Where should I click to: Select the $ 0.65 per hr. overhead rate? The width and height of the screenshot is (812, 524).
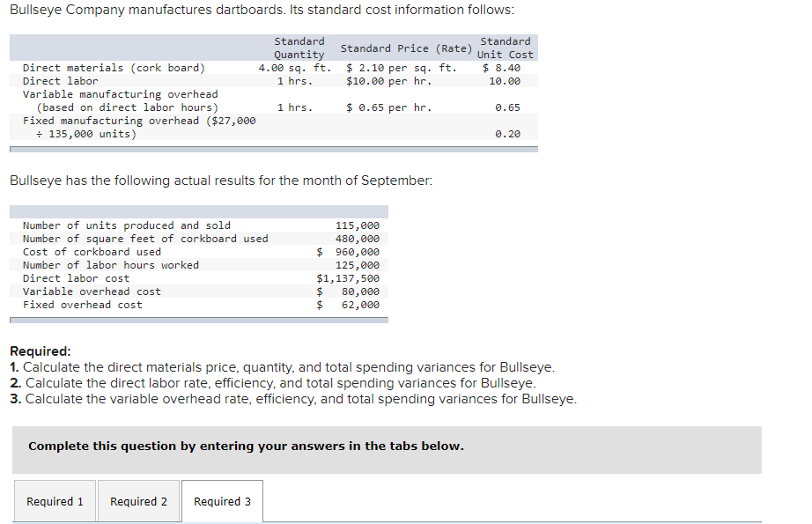(388, 107)
